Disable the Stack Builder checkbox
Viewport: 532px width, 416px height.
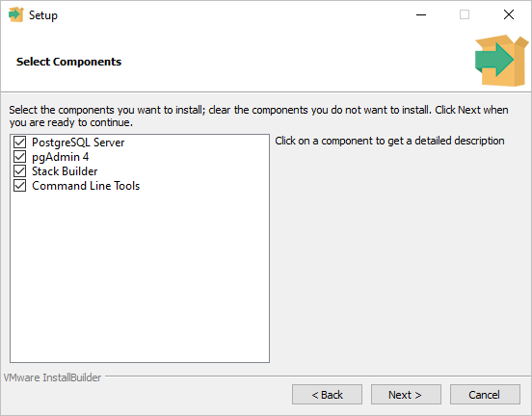point(19,171)
